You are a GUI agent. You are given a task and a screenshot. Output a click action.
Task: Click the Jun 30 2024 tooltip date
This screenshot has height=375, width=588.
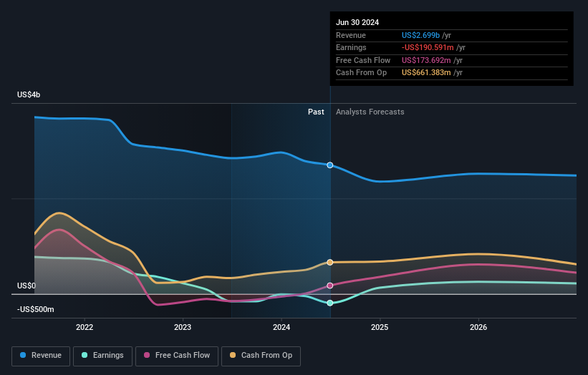pos(357,22)
